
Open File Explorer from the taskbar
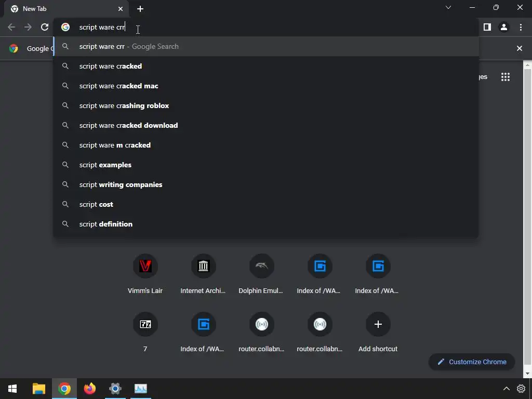pos(38,389)
